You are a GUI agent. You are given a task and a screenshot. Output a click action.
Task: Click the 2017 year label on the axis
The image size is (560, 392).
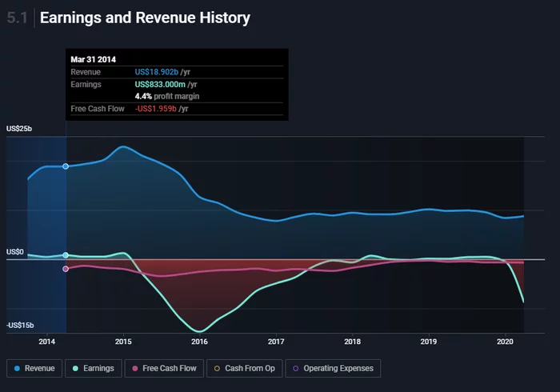click(276, 341)
